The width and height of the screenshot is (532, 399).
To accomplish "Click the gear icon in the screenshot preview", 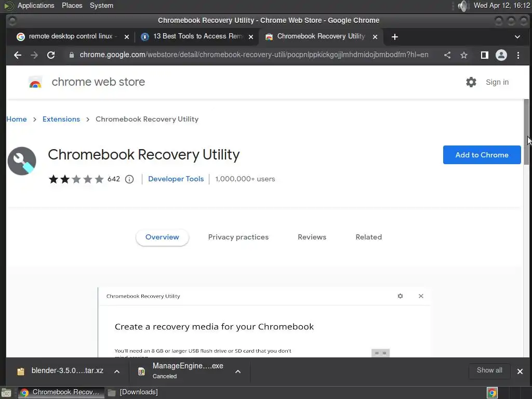I will pos(400,296).
